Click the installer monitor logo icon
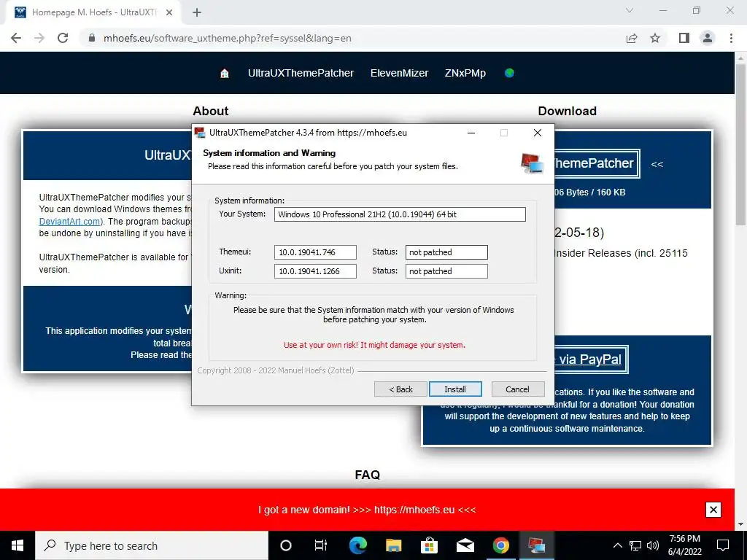 click(532, 163)
